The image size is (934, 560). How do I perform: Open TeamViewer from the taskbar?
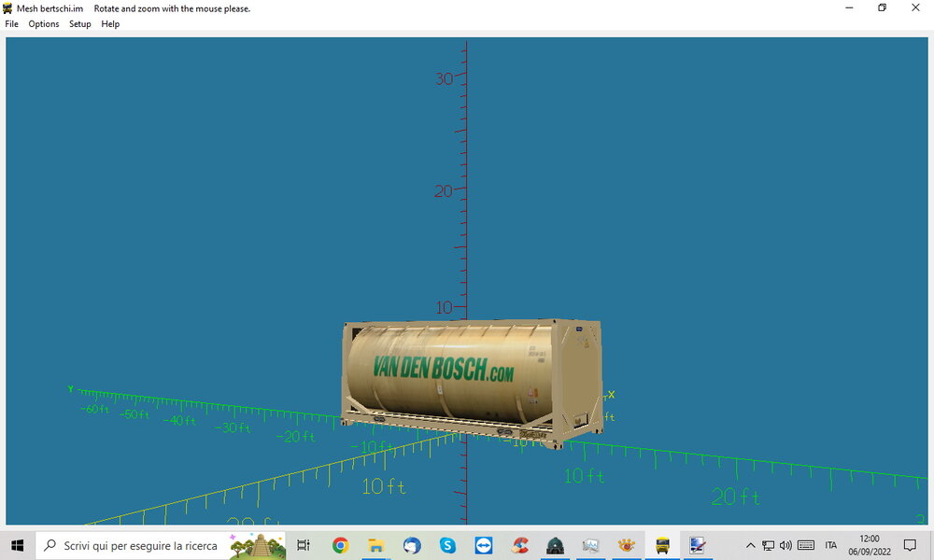[x=483, y=545]
